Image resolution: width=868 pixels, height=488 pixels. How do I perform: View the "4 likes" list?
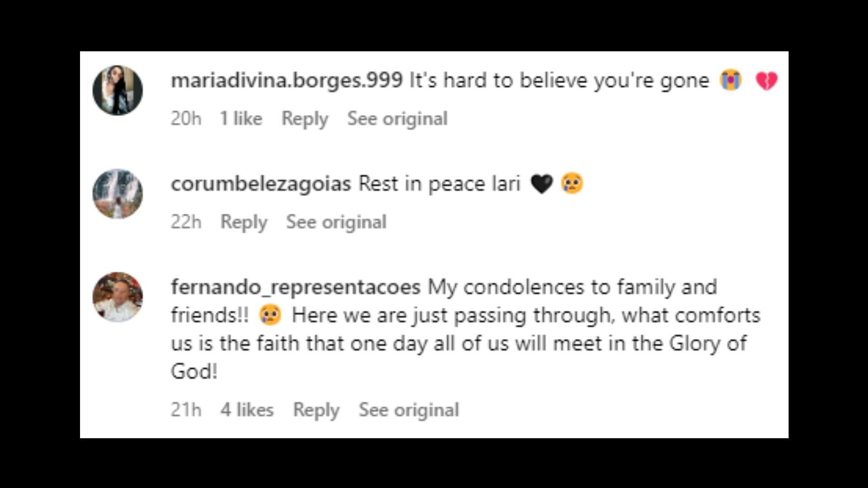247,410
